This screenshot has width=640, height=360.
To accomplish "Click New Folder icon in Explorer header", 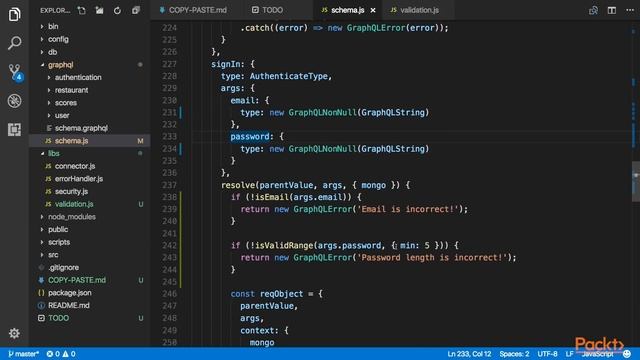I will point(100,10).
